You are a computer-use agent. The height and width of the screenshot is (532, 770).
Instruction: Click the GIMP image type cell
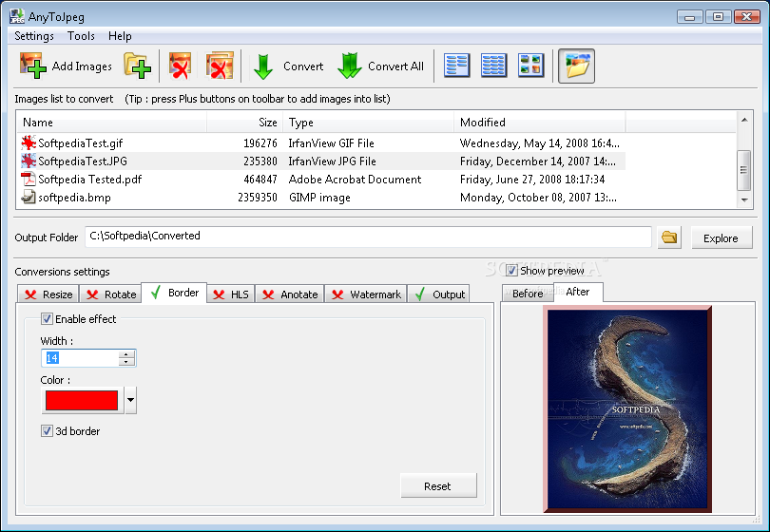pyautogui.click(x=319, y=198)
